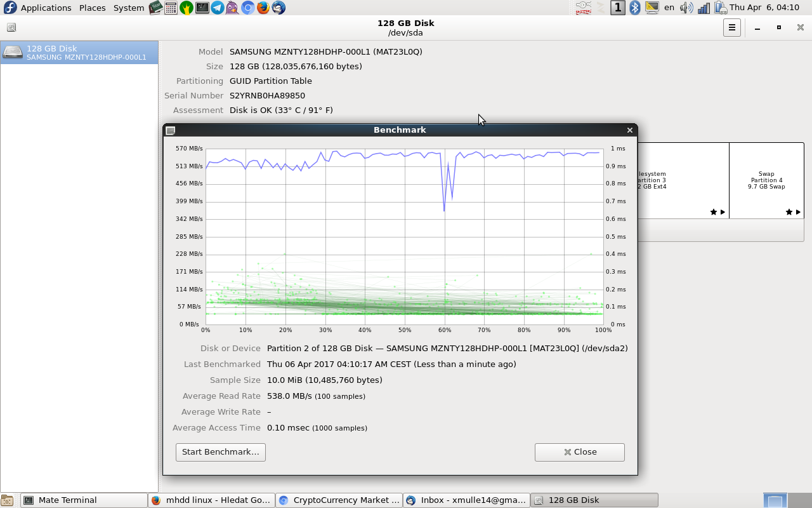Launch terminal from top panel icon
The image size is (812, 508).
click(x=202, y=8)
